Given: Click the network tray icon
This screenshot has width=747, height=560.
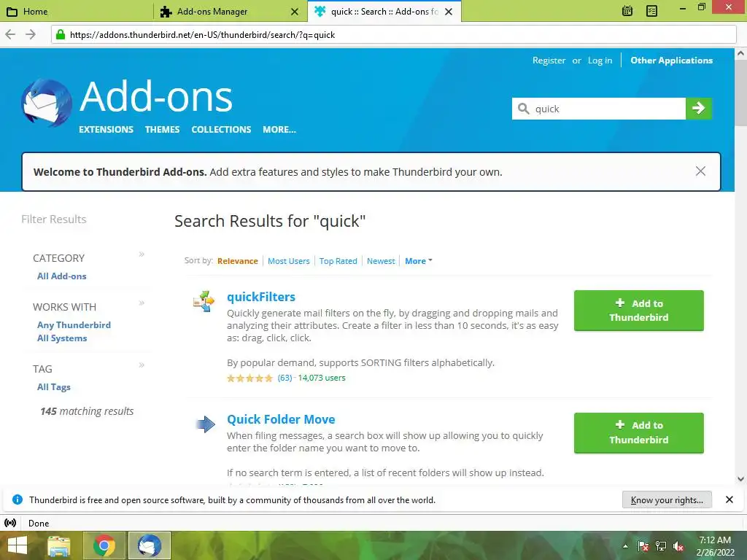Looking at the screenshot, I should (x=661, y=546).
